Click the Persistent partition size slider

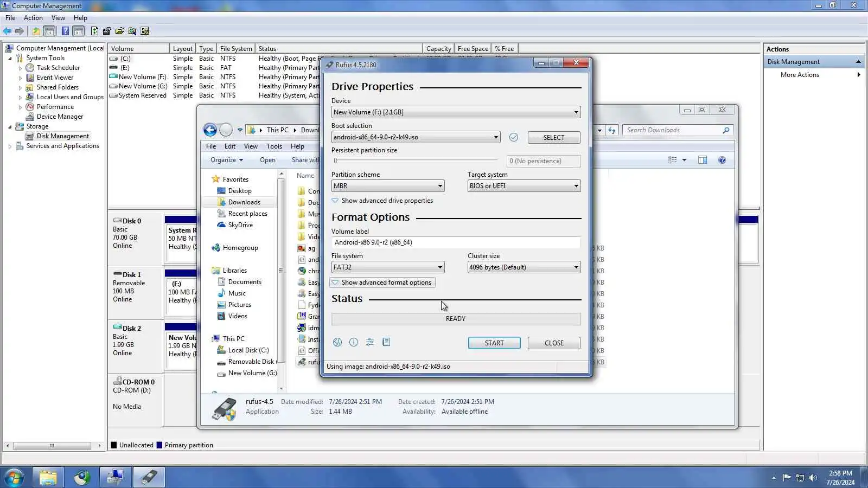pos(415,160)
